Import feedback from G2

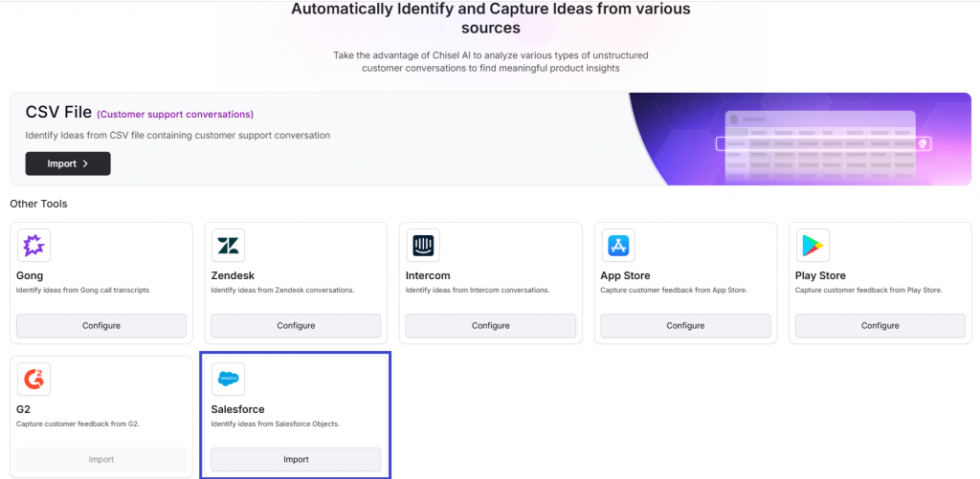pos(101,460)
